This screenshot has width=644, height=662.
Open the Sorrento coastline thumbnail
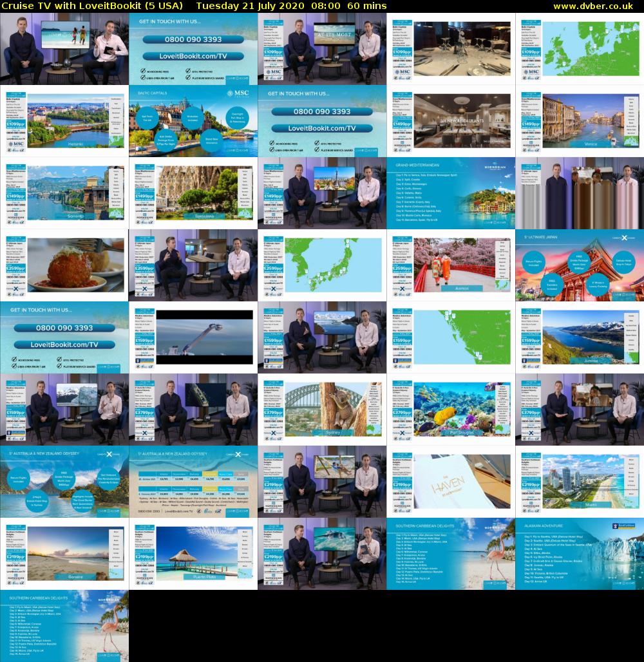64,193
